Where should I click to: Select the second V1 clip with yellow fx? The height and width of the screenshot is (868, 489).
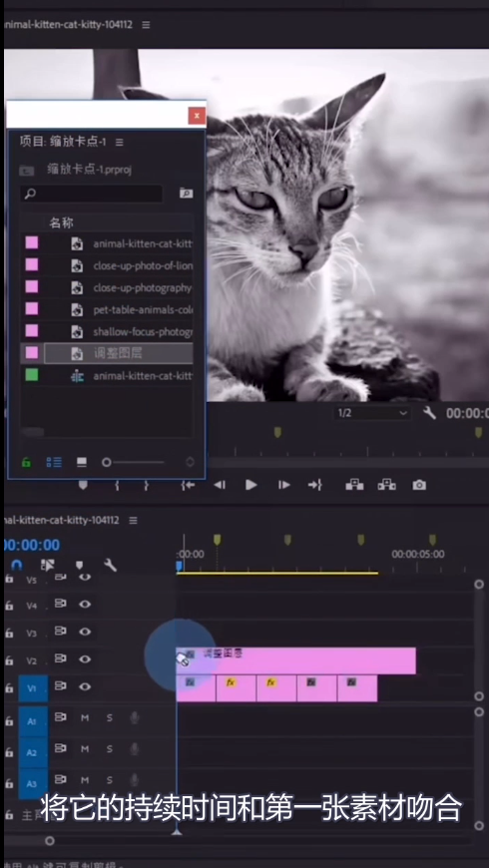236,688
